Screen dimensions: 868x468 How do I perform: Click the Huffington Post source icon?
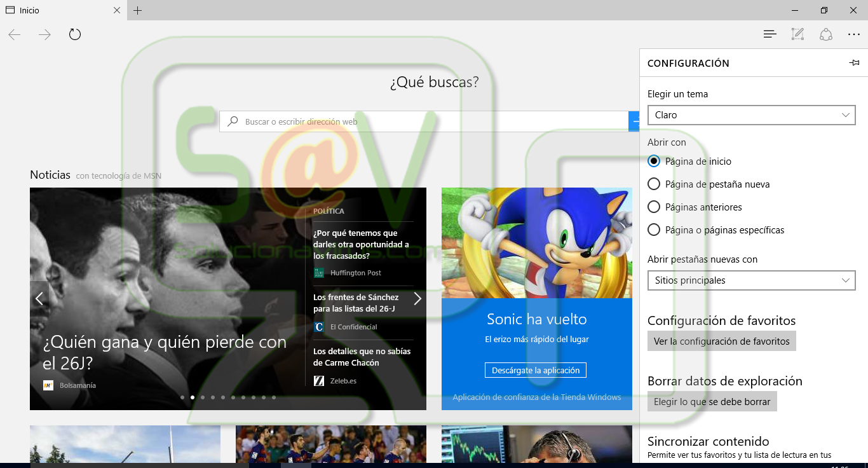tap(319, 273)
